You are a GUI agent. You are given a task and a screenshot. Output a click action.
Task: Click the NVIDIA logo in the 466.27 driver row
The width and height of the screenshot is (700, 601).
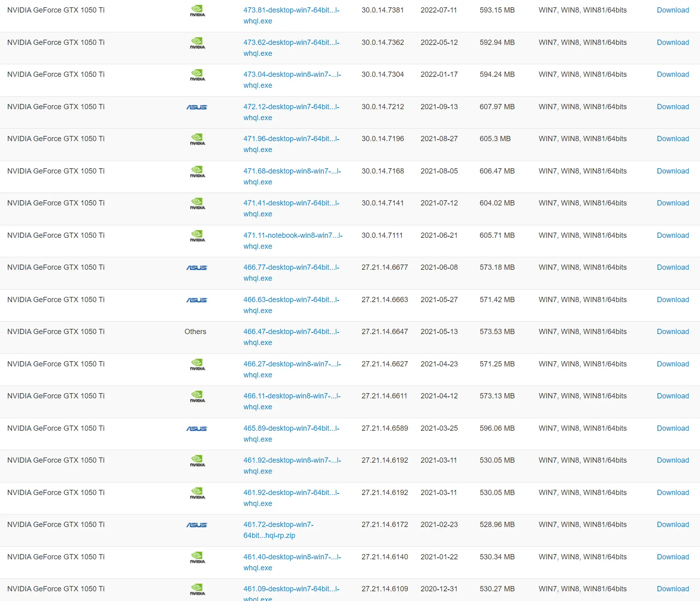pos(197,364)
